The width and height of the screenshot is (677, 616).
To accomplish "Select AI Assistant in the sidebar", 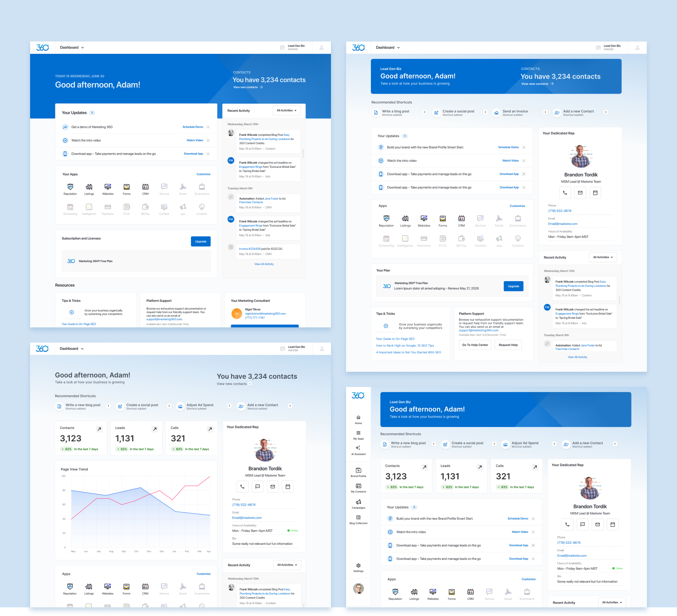I will pyautogui.click(x=358, y=449).
